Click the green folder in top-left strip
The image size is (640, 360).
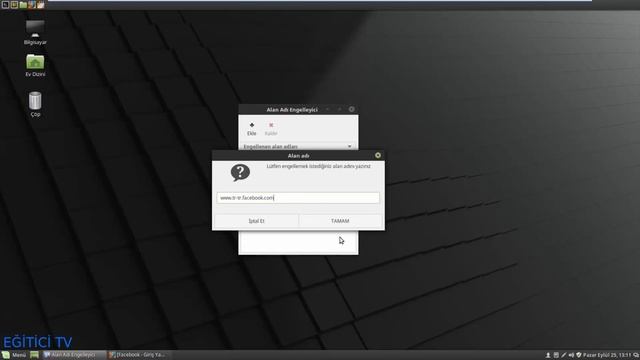point(23,4)
